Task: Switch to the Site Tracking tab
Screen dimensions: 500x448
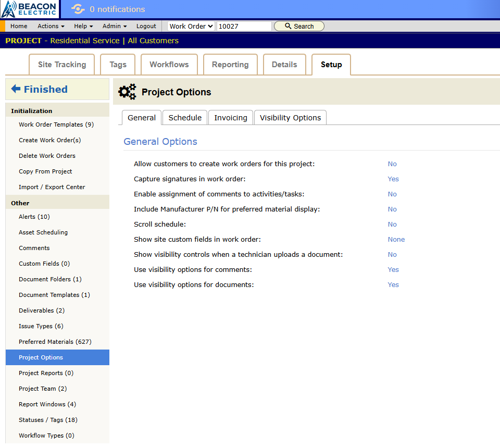Action: point(62,65)
